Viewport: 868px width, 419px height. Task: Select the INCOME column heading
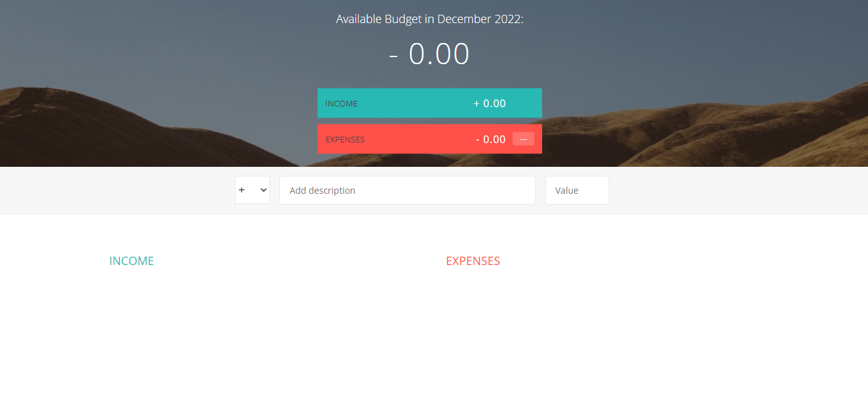(x=132, y=261)
